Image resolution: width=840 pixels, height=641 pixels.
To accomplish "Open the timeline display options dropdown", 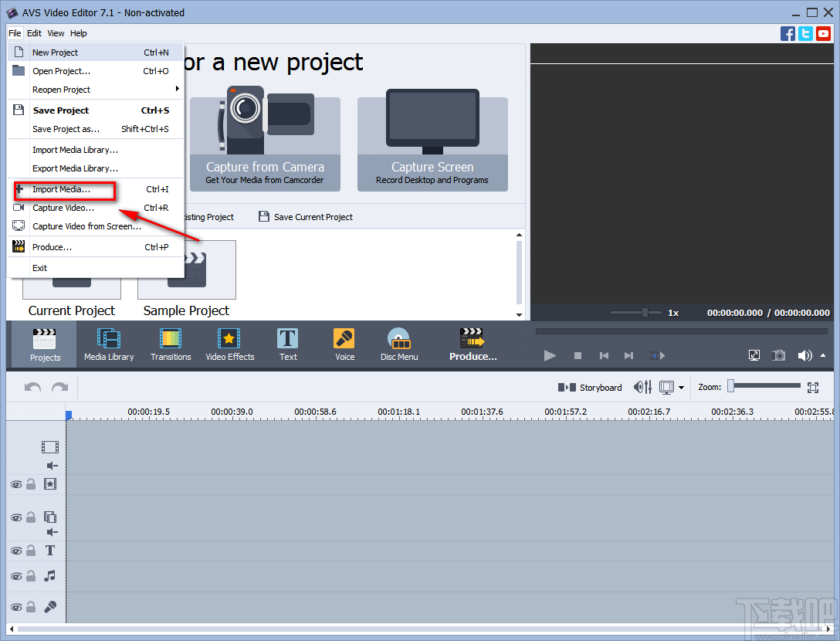I will point(681,388).
